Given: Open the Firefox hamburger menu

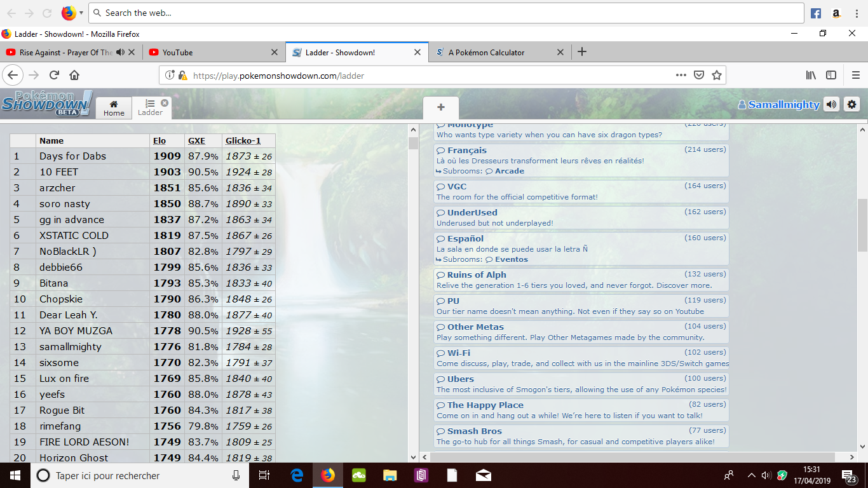Looking at the screenshot, I should pyautogui.click(x=855, y=75).
